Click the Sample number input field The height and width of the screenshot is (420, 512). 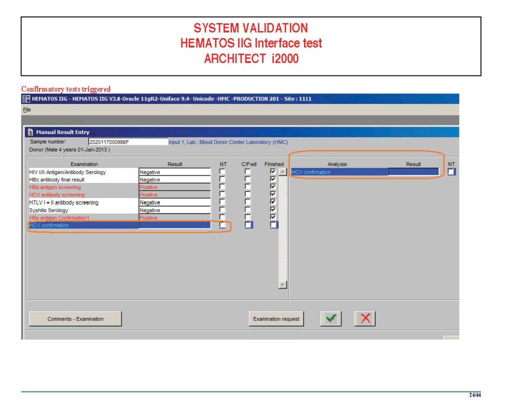(x=127, y=142)
